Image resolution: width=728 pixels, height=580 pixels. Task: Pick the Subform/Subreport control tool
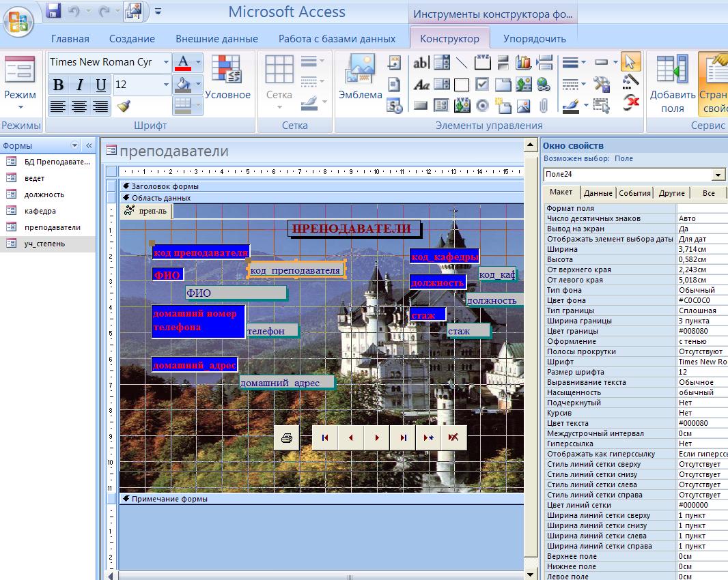pyautogui.click(x=442, y=106)
